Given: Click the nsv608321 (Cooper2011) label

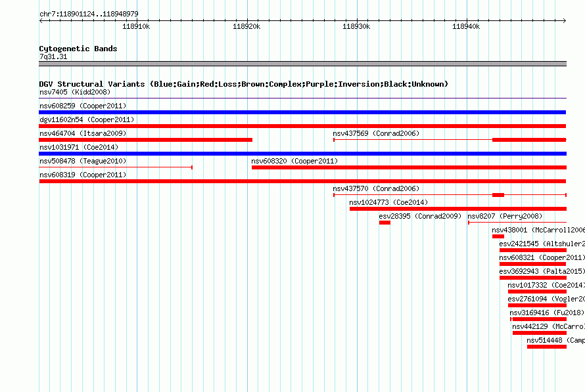Looking at the screenshot, I should (542, 257).
